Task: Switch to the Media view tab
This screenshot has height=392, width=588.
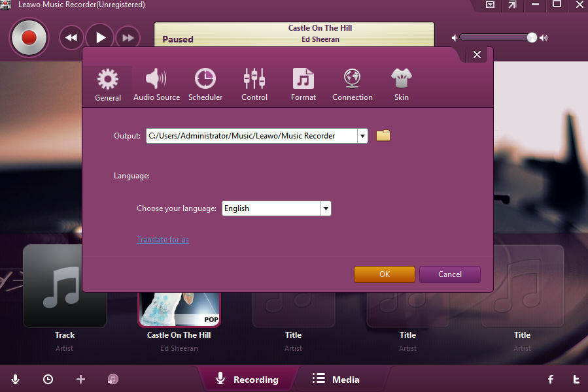Action: [336, 379]
